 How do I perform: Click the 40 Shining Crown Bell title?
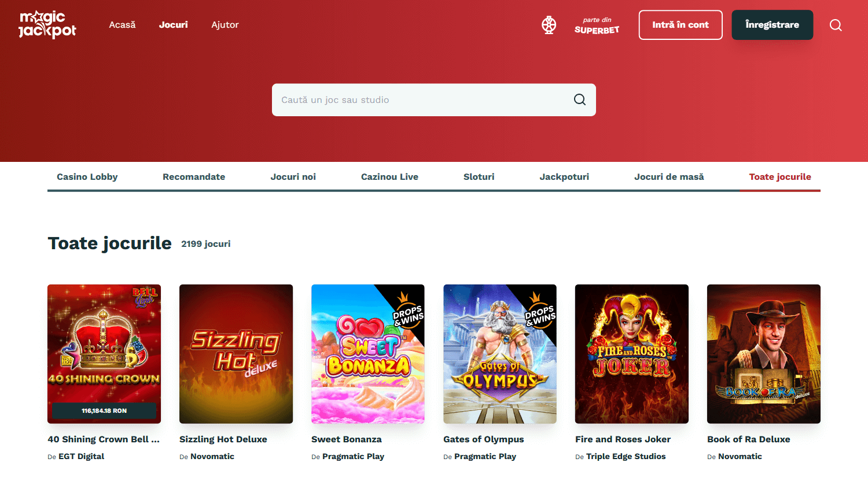coord(104,439)
